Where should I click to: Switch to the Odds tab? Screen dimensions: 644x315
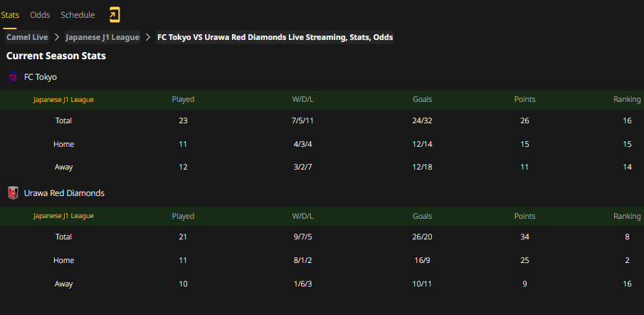pyautogui.click(x=40, y=15)
